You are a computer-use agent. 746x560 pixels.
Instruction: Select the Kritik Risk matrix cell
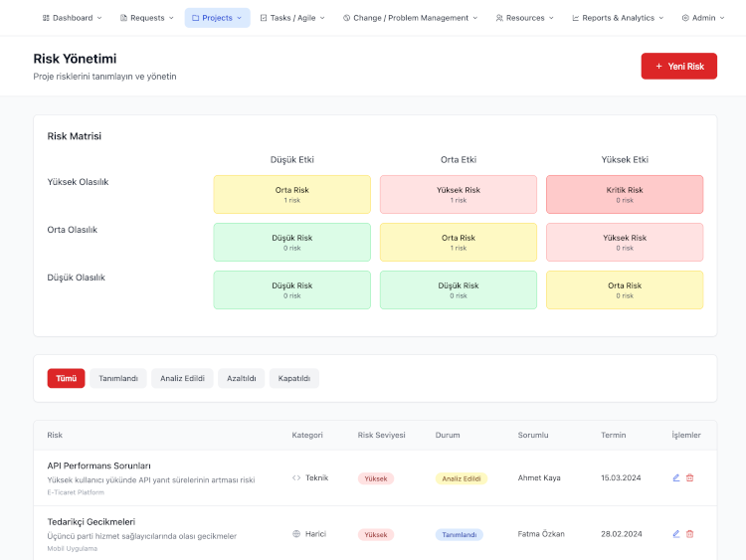625,194
